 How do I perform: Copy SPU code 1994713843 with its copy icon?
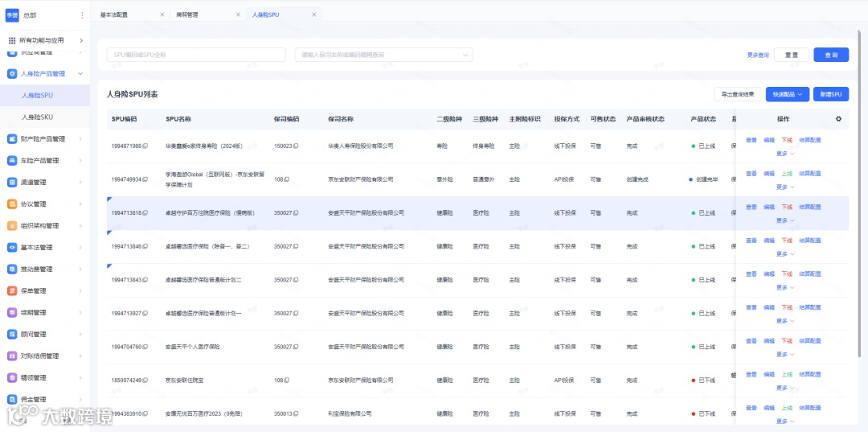[x=145, y=280]
